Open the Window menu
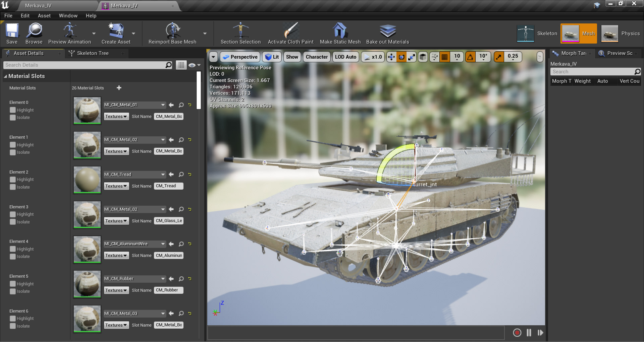 click(68, 16)
